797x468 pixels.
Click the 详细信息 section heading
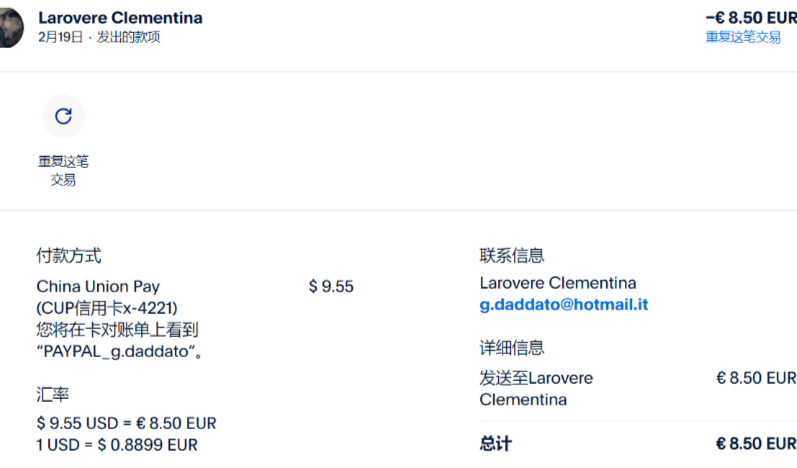point(512,348)
